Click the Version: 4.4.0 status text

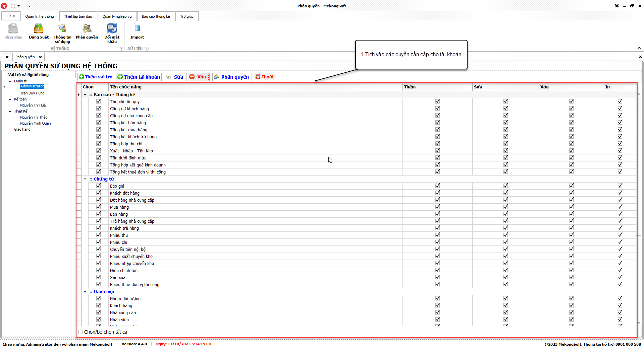[134, 344]
